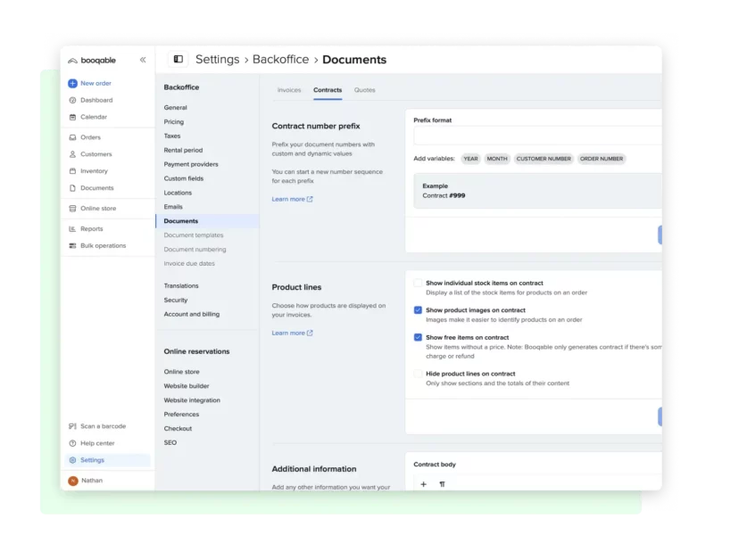Switch to the Quotes tab

point(364,90)
